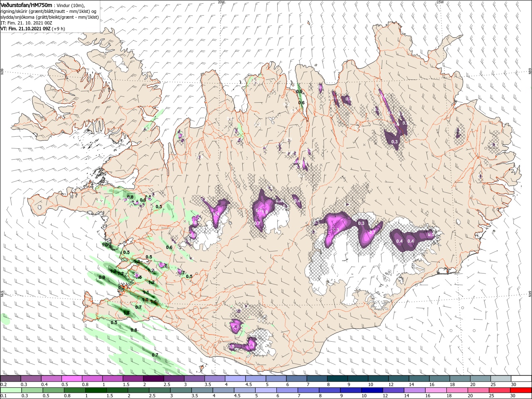Screen dimensions: 532x399
Task: Select the 0.8 green swatch in lower legend row
Action: (x=75, y=390)
